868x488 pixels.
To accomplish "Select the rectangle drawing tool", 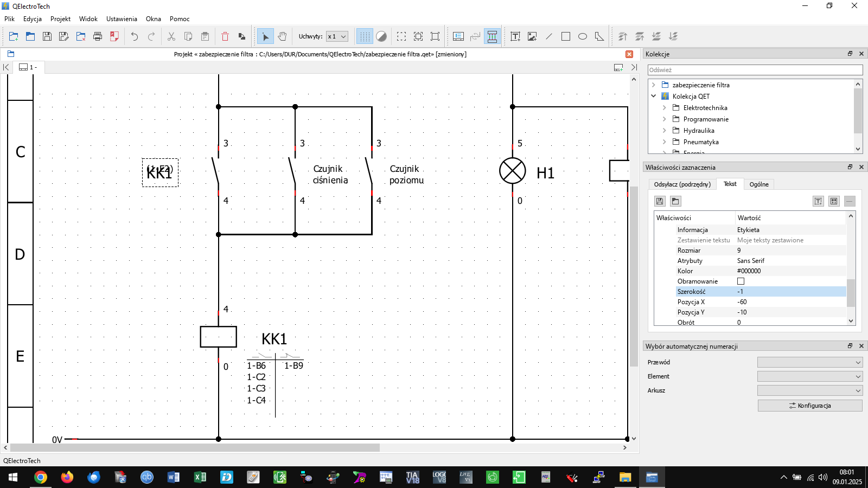I will tap(566, 36).
